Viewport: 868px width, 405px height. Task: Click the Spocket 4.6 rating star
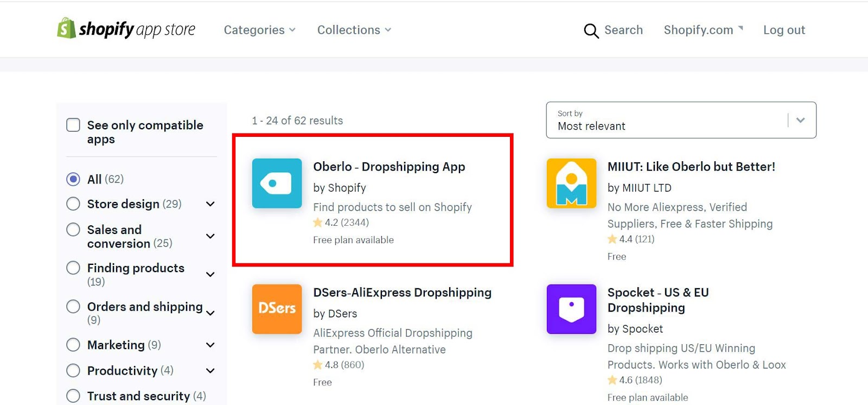(612, 380)
